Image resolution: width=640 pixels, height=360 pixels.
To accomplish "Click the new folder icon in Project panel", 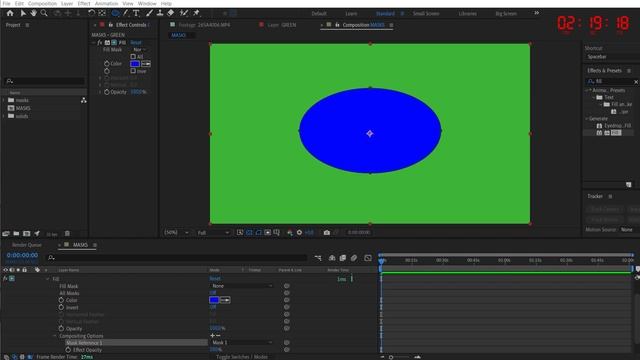I will tap(16, 233).
